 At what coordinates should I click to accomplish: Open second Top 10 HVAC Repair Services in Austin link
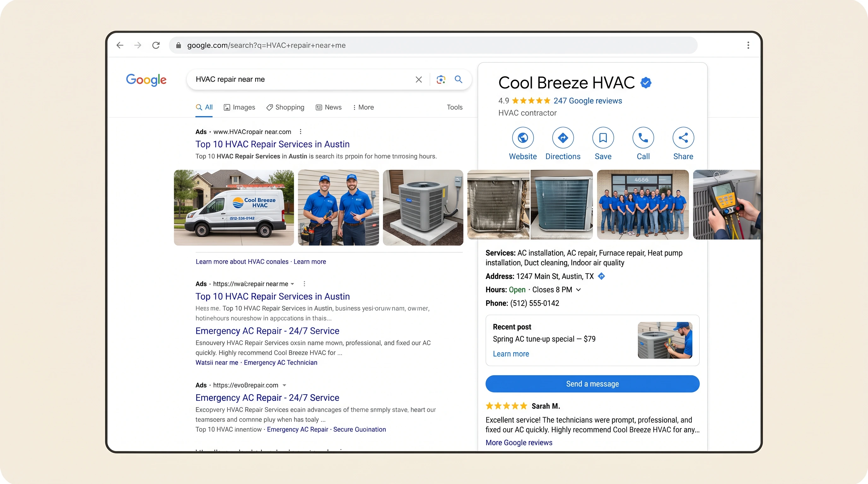272,296
